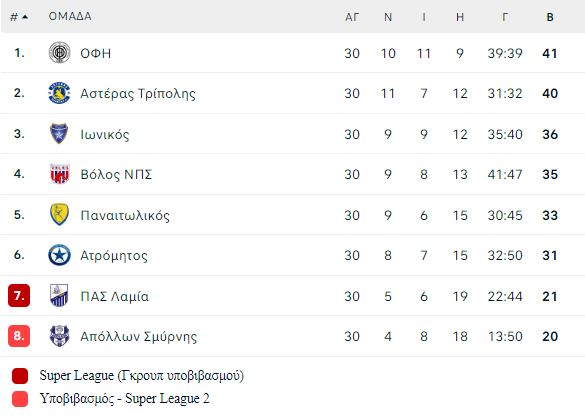
Task: Open the Παναιτωλικός yellow shield logo
Action: pos(59,215)
